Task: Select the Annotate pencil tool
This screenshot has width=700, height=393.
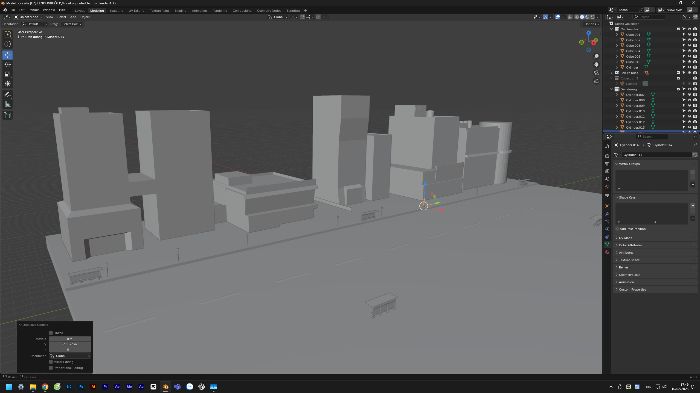Action: tap(8, 94)
